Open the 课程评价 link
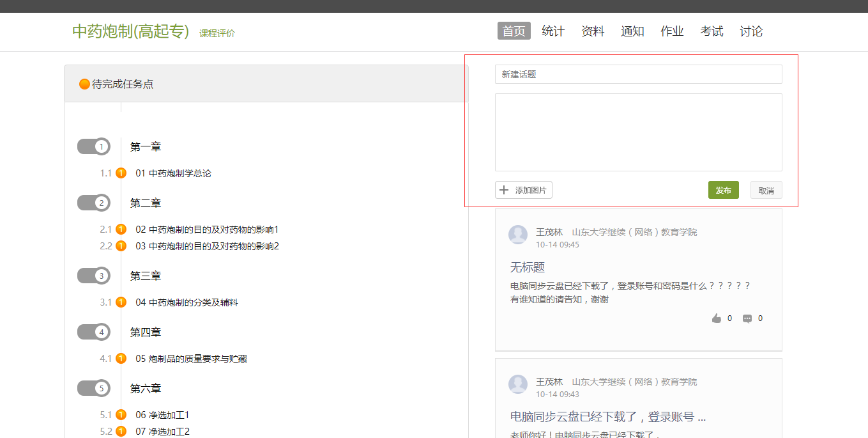The width and height of the screenshot is (868, 438). (217, 33)
